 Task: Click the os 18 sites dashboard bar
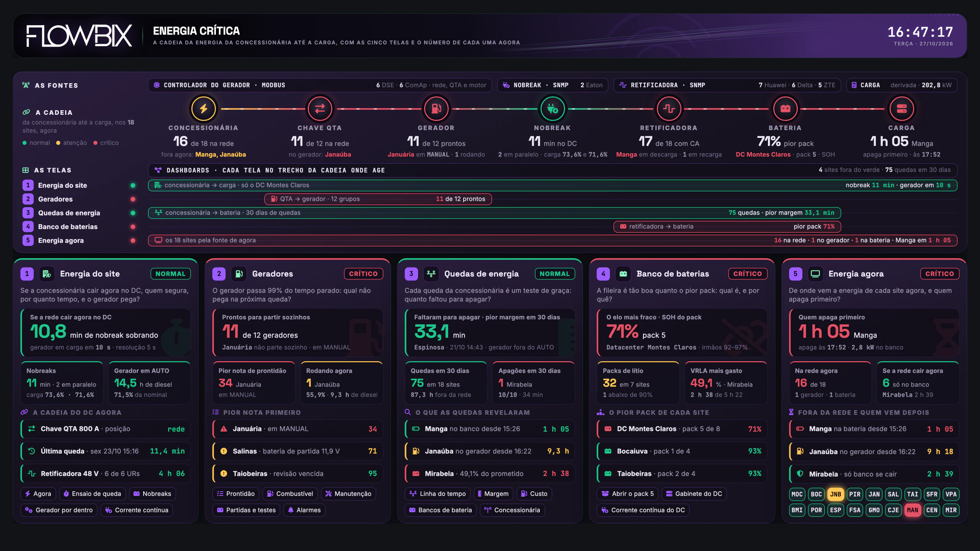553,240
